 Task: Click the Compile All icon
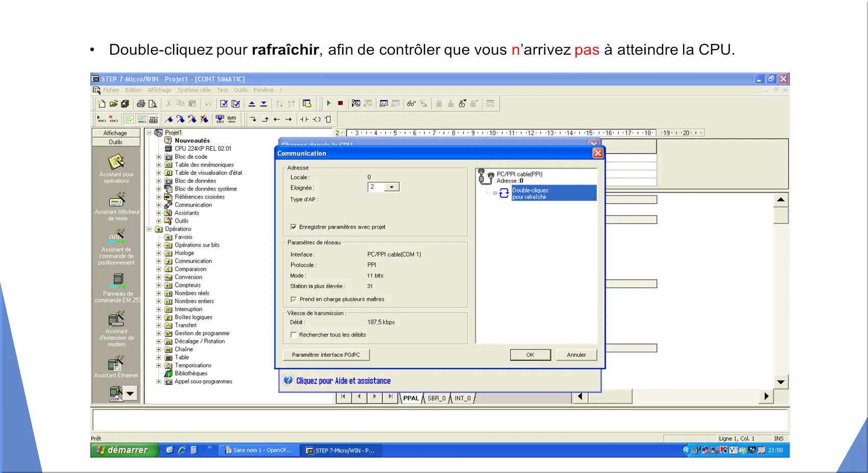point(235,104)
